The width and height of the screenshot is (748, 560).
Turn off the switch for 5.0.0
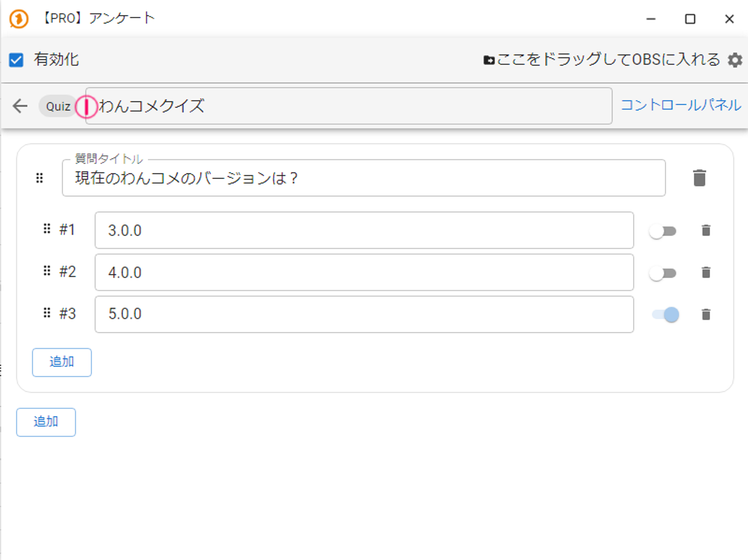coord(666,315)
